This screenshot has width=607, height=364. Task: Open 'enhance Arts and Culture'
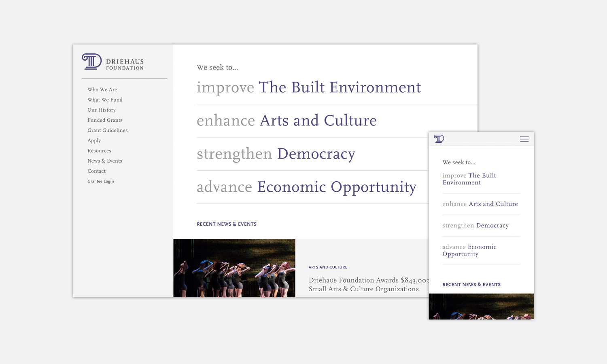tap(287, 121)
